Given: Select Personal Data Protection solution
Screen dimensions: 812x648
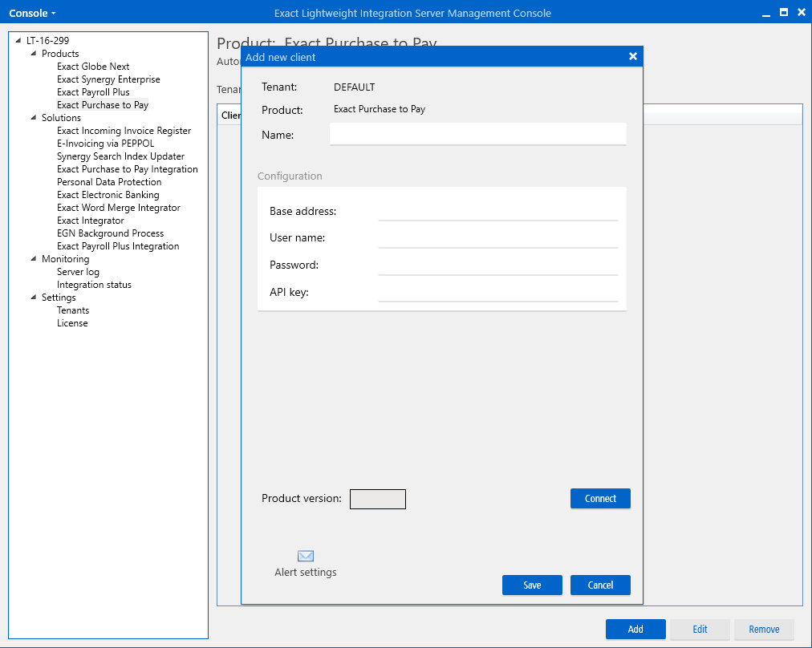Looking at the screenshot, I should coord(109,182).
